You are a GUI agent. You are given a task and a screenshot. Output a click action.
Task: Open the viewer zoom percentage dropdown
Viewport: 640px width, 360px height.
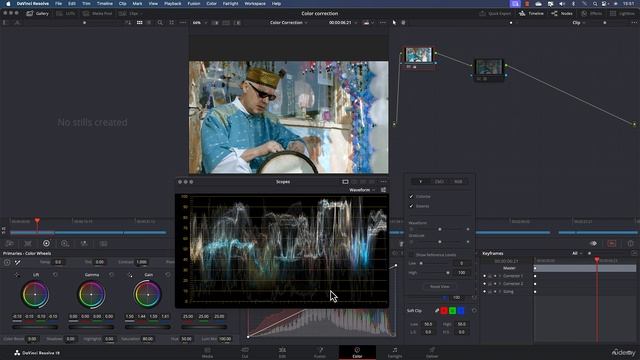point(200,23)
